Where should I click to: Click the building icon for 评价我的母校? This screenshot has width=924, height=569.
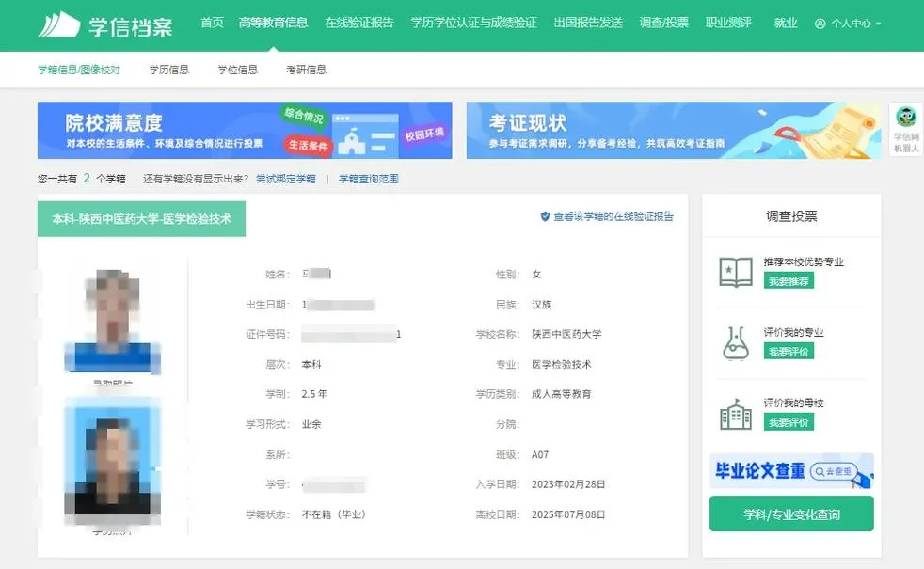coord(736,414)
